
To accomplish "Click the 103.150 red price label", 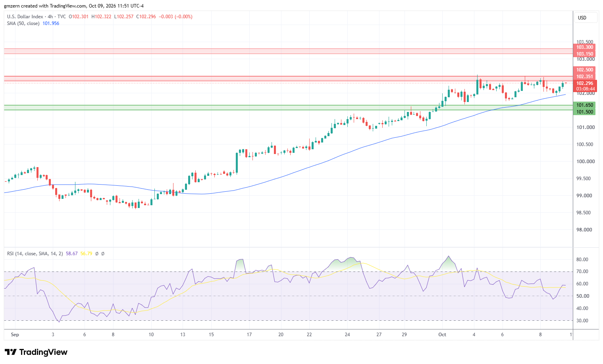I will [585, 54].
